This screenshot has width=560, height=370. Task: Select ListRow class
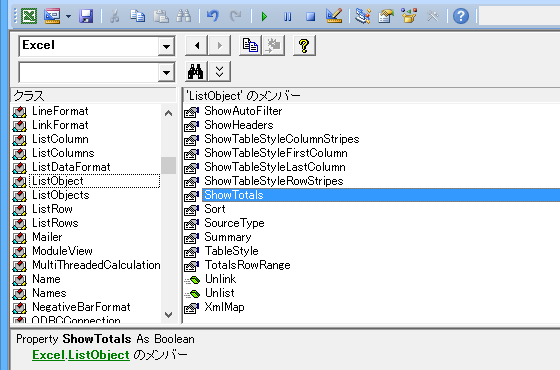(x=52, y=209)
